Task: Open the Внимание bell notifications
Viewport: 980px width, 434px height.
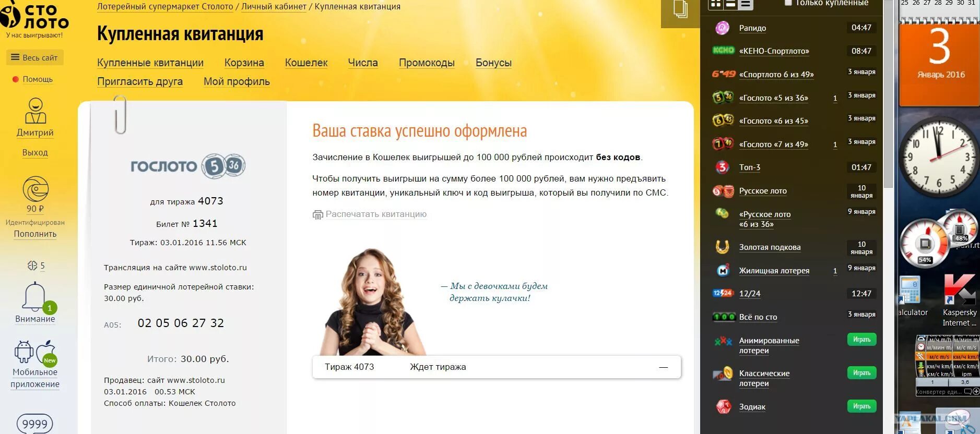Action: pos(36,297)
